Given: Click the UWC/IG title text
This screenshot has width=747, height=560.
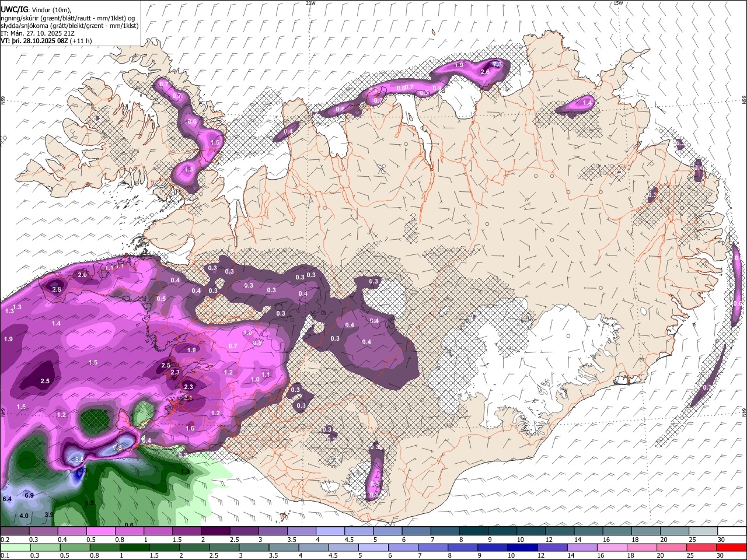Looking at the screenshot, I should coord(13,9).
